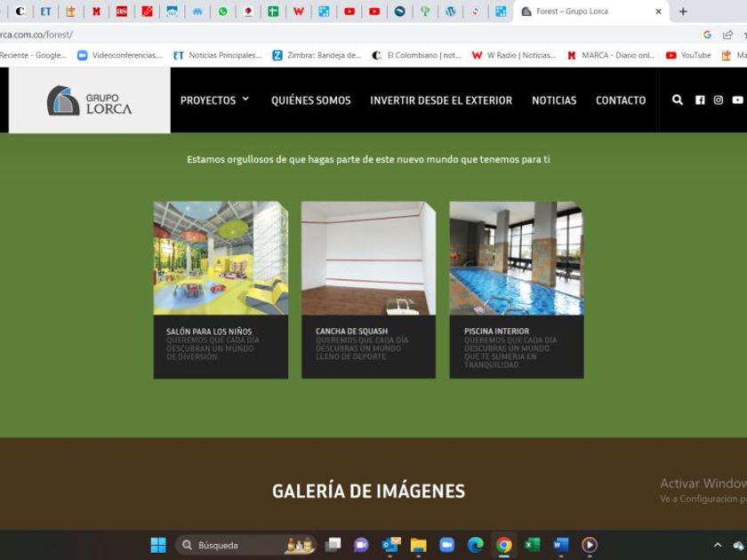Click the Galería de Imágenes heading
The width and height of the screenshot is (747, 560).
pyautogui.click(x=368, y=491)
